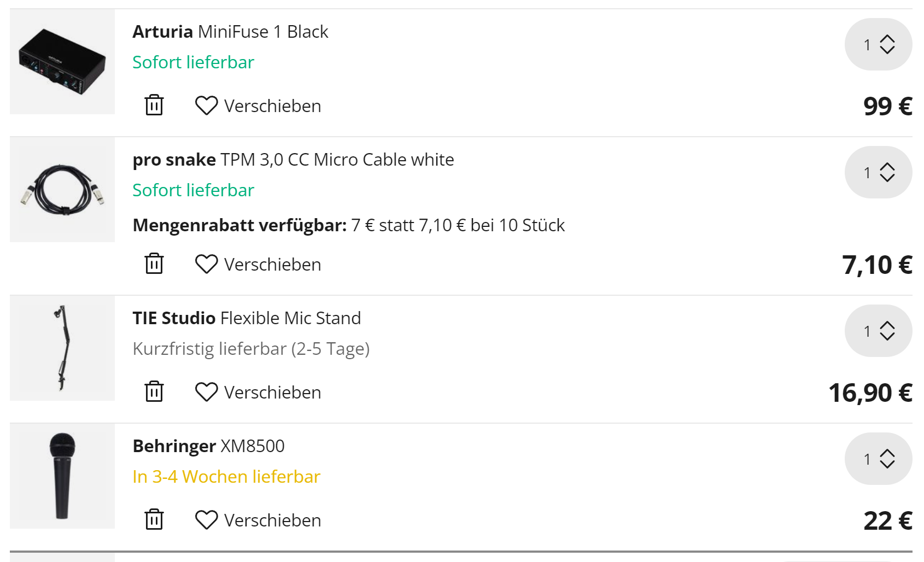Click heart icon for TIE Studio stand
924x562 pixels.
tap(207, 392)
